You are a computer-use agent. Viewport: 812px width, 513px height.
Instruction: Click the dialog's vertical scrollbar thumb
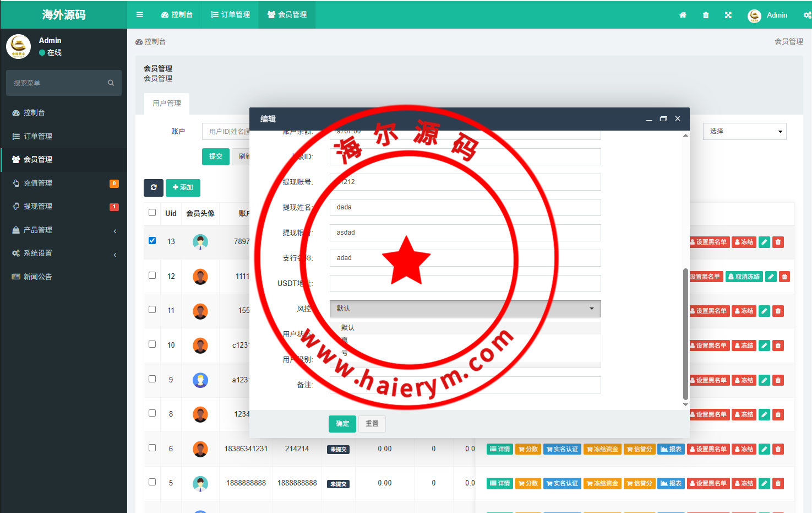(x=685, y=333)
